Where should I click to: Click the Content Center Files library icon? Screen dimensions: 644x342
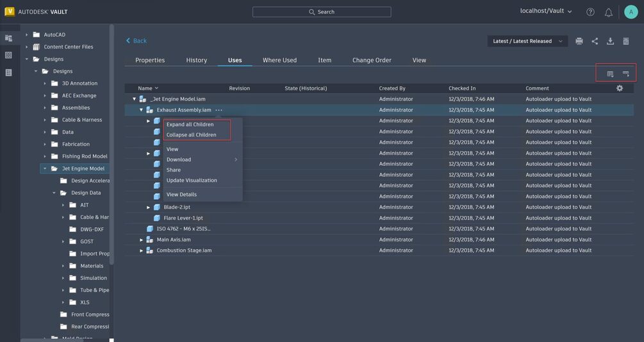click(37, 47)
